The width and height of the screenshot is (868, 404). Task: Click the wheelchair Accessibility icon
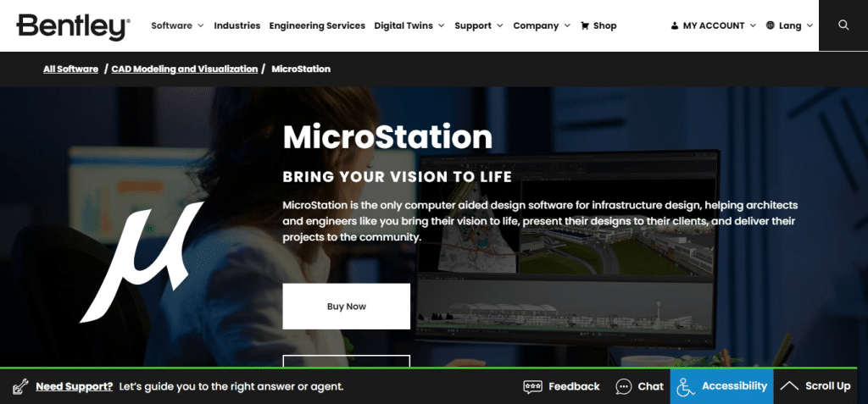tap(685, 387)
